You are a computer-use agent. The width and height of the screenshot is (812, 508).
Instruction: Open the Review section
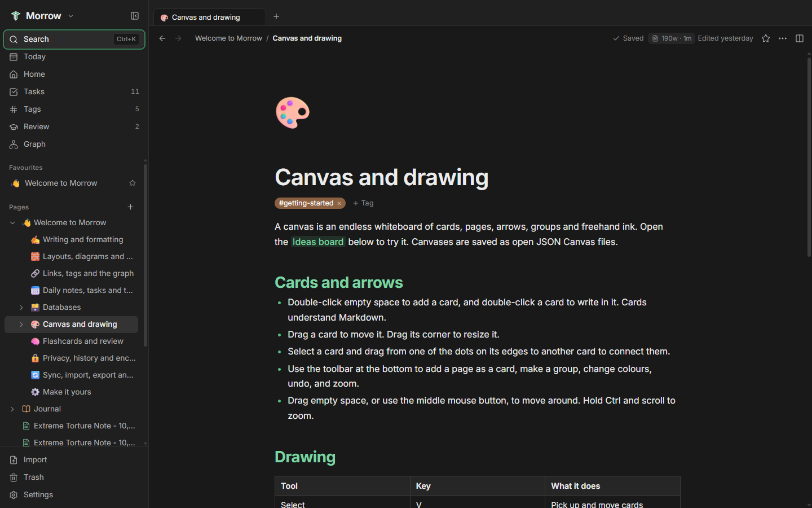point(74,126)
